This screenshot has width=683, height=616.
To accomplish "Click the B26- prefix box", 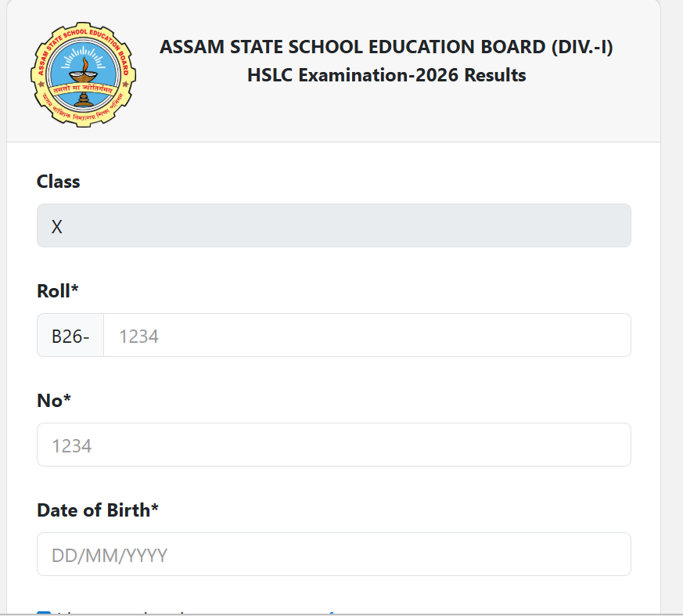I will 70,336.
